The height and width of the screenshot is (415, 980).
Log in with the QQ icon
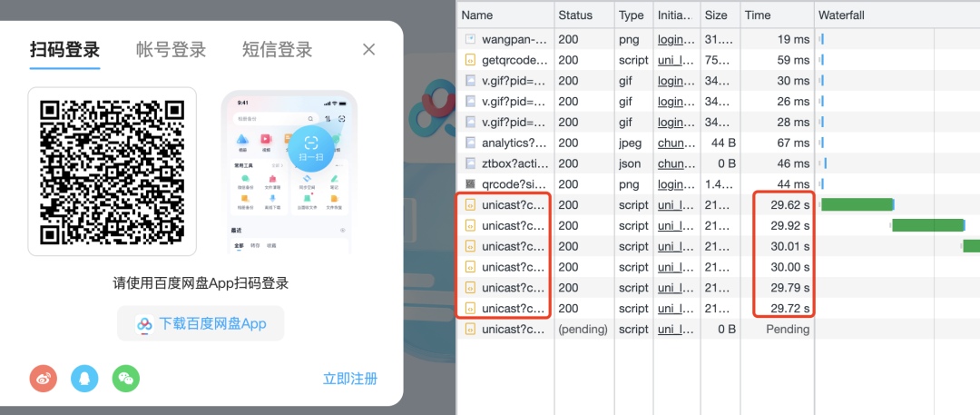(85, 379)
